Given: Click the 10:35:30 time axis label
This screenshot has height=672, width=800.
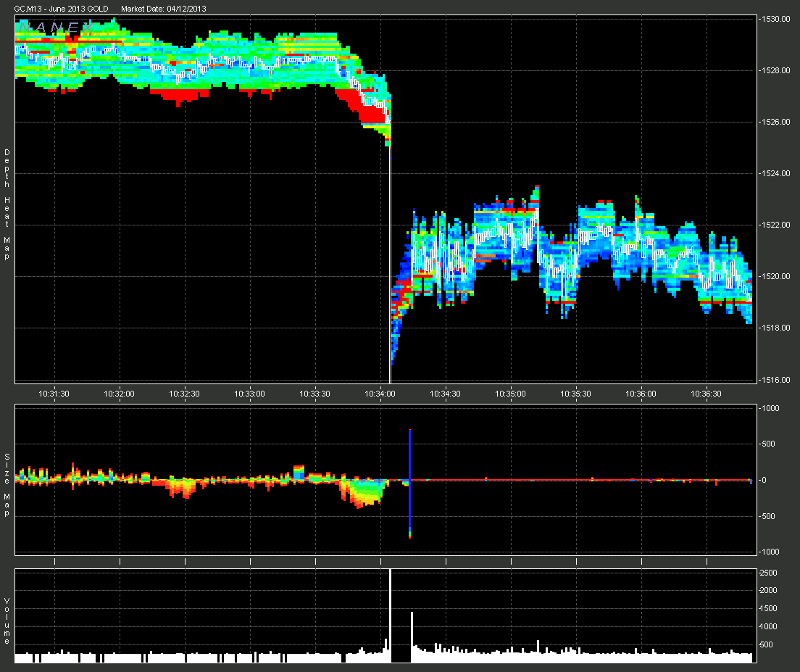Looking at the screenshot, I should (x=576, y=394).
